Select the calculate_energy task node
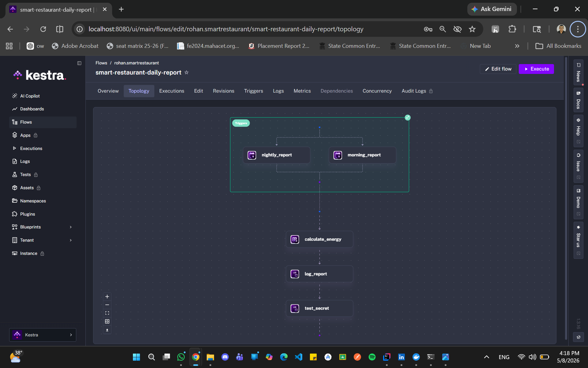The height and width of the screenshot is (368, 588). click(319, 239)
